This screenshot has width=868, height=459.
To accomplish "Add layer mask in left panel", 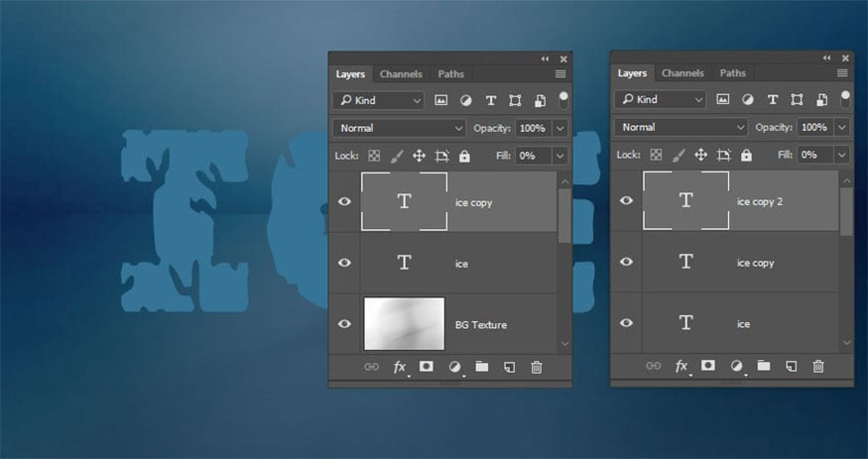I will [x=427, y=366].
